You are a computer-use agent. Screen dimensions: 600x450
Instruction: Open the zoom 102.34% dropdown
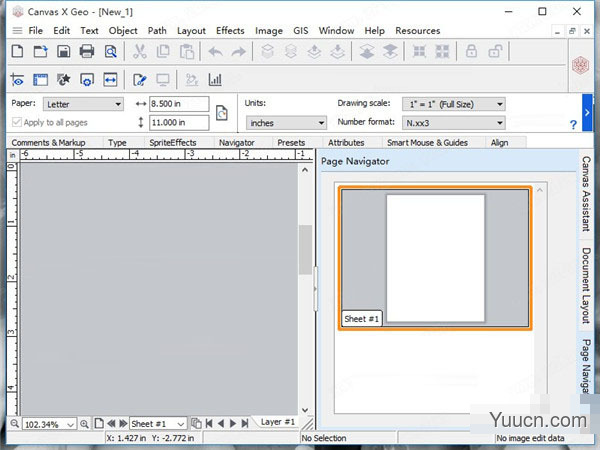click(49, 424)
